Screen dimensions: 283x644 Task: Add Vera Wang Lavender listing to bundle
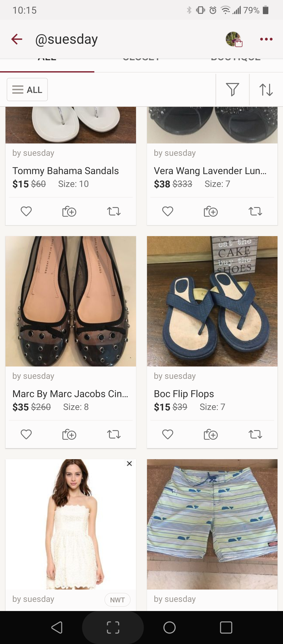pyautogui.click(x=211, y=211)
